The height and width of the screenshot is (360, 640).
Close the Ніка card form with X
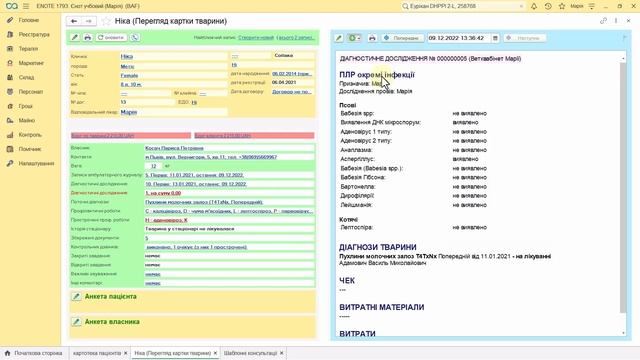[629, 21]
